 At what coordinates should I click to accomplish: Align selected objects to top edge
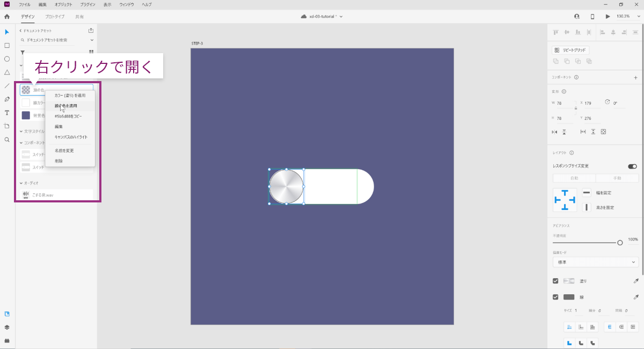click(555, 32)
